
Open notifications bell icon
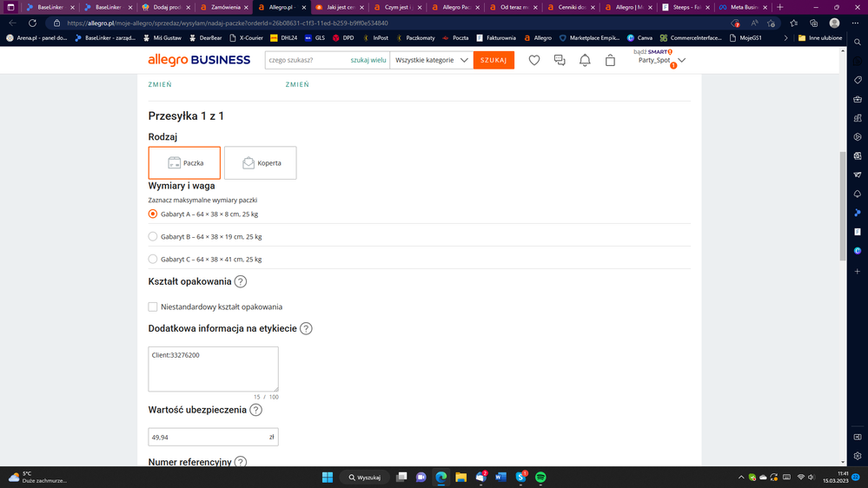[585, 60]
